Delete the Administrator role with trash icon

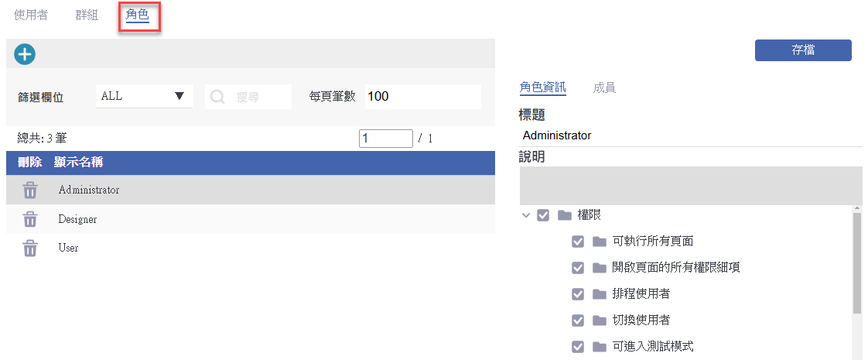click(30, 190)
